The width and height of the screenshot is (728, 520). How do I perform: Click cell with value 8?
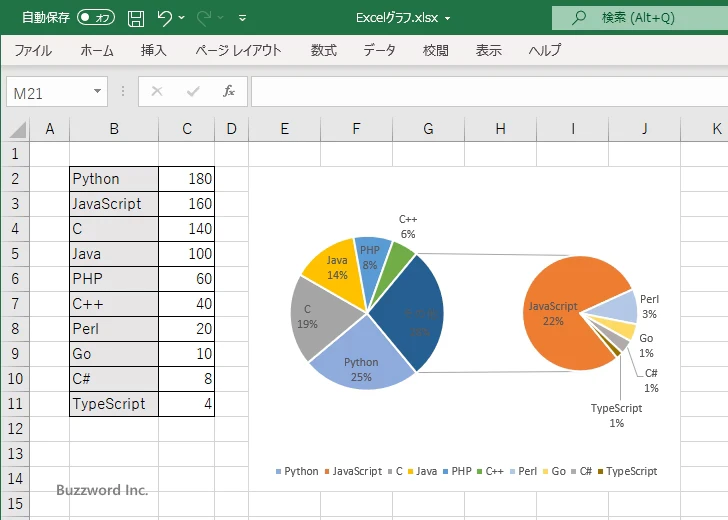pos(187,379)
